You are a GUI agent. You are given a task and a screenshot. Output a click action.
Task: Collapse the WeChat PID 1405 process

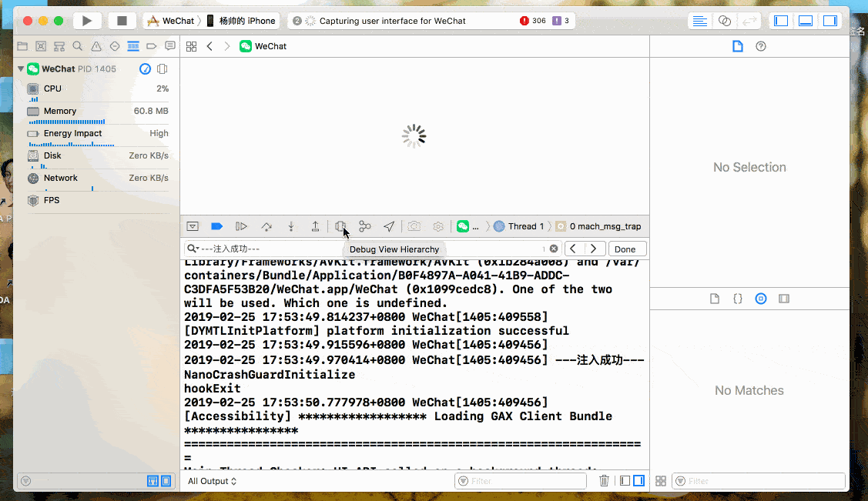(x=21, y=68)
